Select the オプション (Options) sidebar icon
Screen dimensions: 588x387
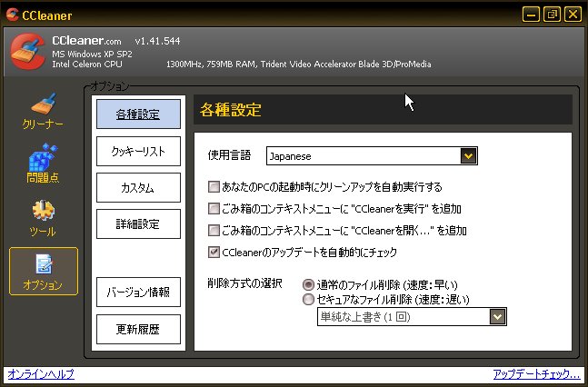click(x=44, y=271)
